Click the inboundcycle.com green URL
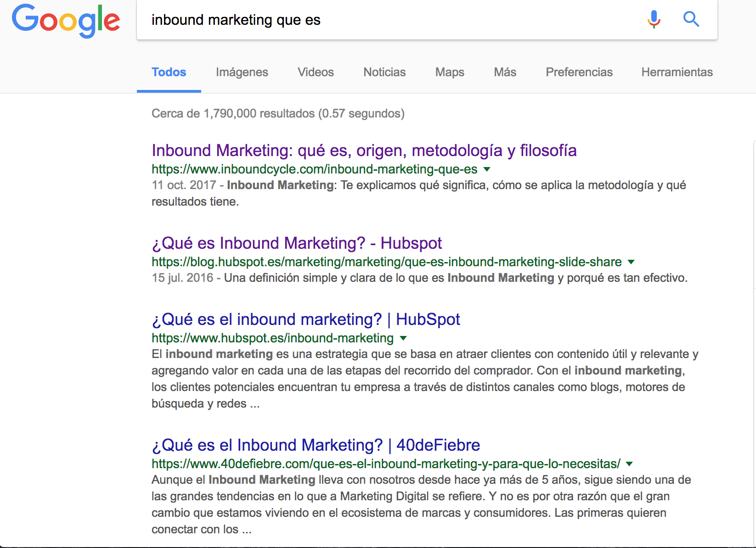This screenshot has height=548, width=756. pyautogui.click(x=315, y=169)
